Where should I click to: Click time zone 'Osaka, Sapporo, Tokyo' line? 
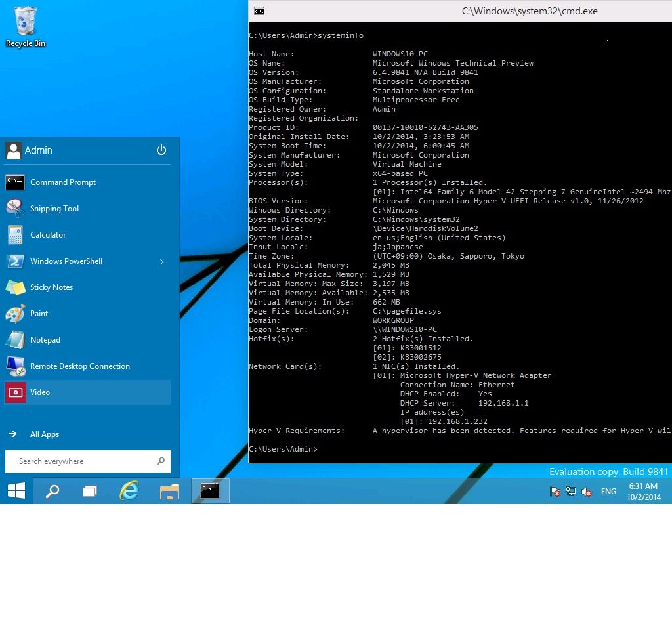pyautogui.click(x=448, y=256)
